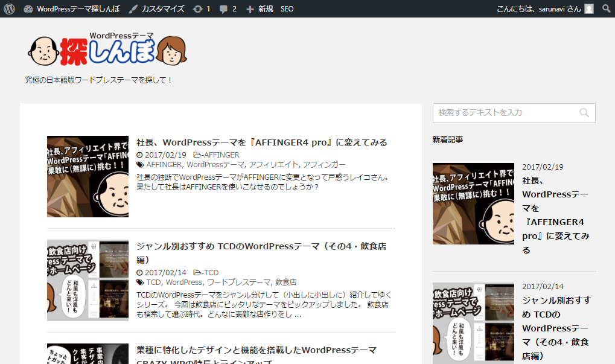This screenshot has width=615, height=364.
Task: Open the comments indicator showing 2
Action: coord(228,8)
